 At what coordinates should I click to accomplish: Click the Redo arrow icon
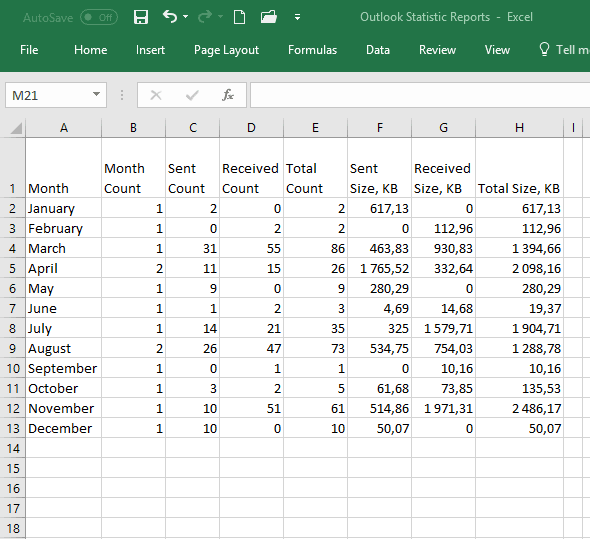pyautogui.click(x=205, y=17)
